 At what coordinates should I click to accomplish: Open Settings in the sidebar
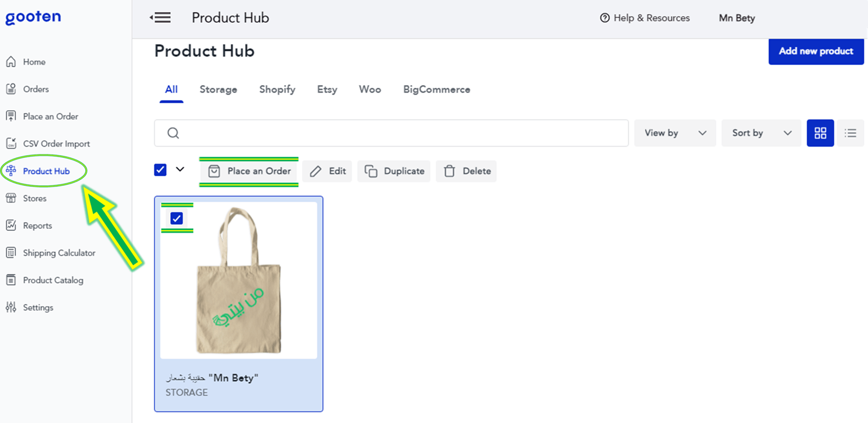[x=38, y=308]
